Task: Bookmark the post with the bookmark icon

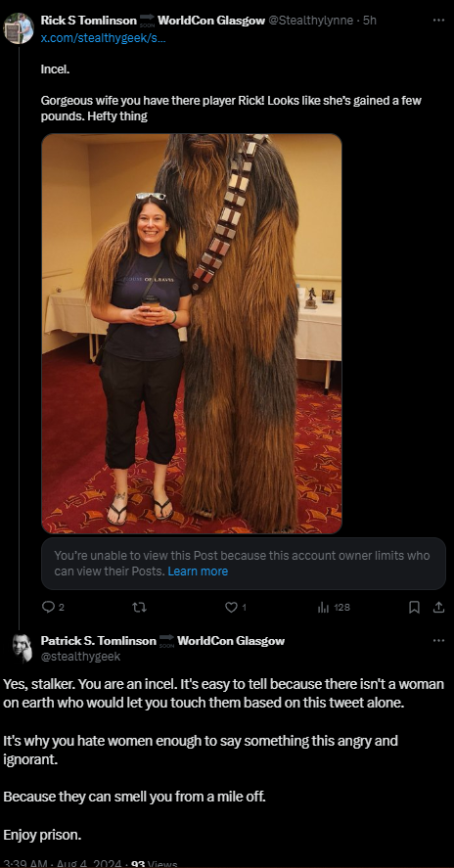Action: [414, 608]
